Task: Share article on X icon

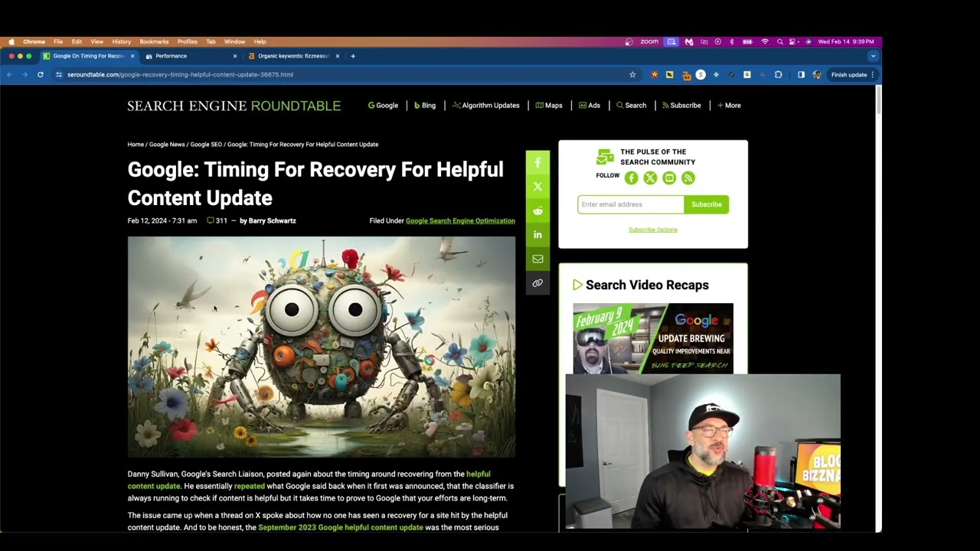Action: click(x=537, y=187)
